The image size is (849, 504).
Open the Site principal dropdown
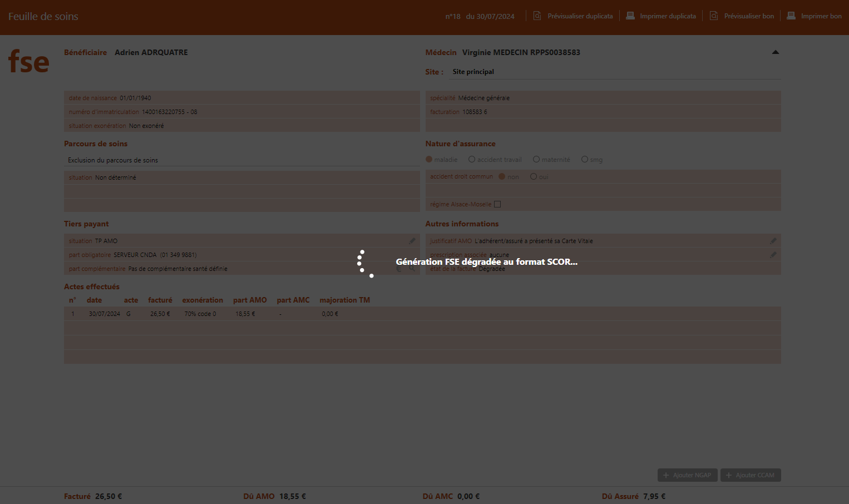point(615,72)
